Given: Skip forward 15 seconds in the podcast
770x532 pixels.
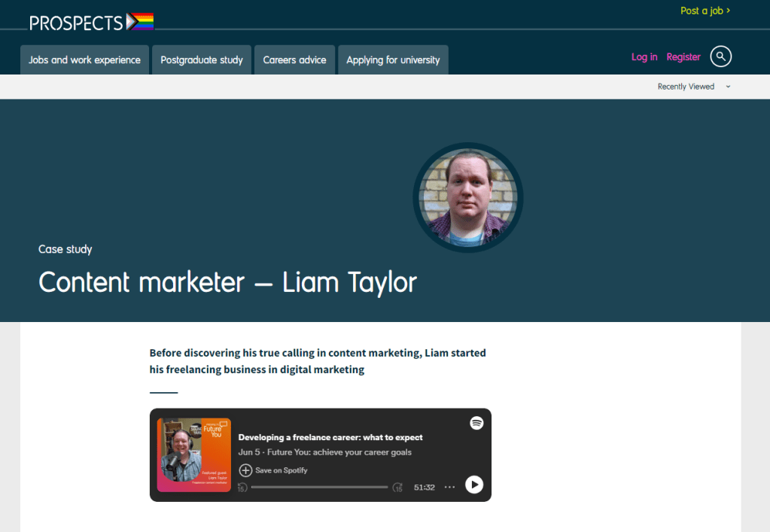Looking at the screenshot, I should tap(398, 488).
